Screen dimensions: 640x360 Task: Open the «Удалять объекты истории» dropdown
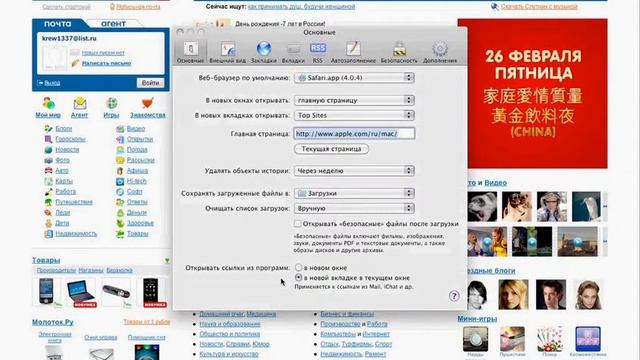click(354, 171)
